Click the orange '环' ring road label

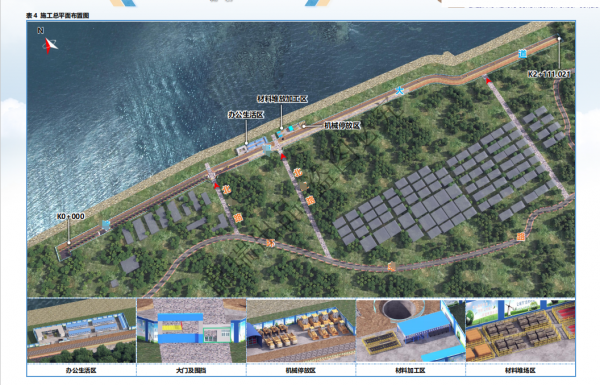pos(271,242)
